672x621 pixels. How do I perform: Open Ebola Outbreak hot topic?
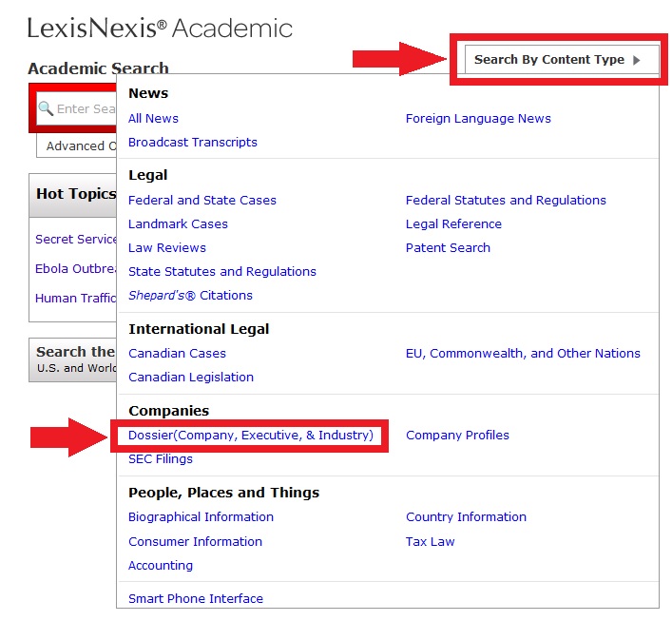(x=76, y=269)
